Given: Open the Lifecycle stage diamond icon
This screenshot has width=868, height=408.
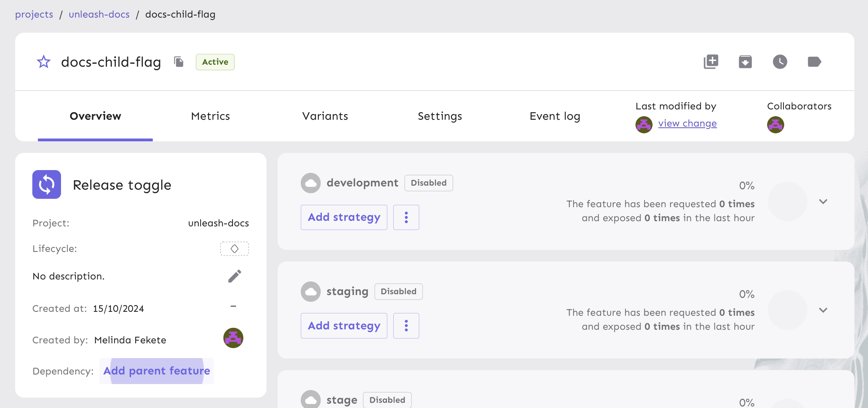Looking at the screenshot, I should coord(234,248).
